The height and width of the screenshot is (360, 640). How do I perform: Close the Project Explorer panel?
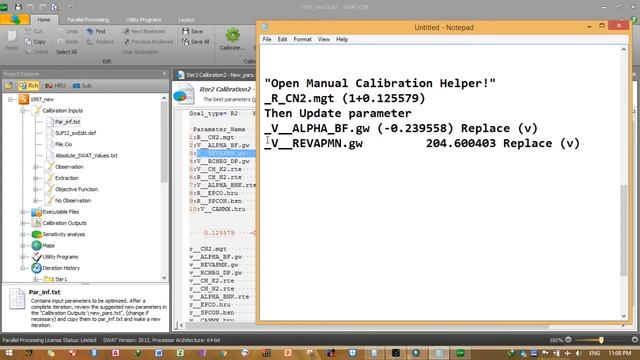tap(164, 74)
